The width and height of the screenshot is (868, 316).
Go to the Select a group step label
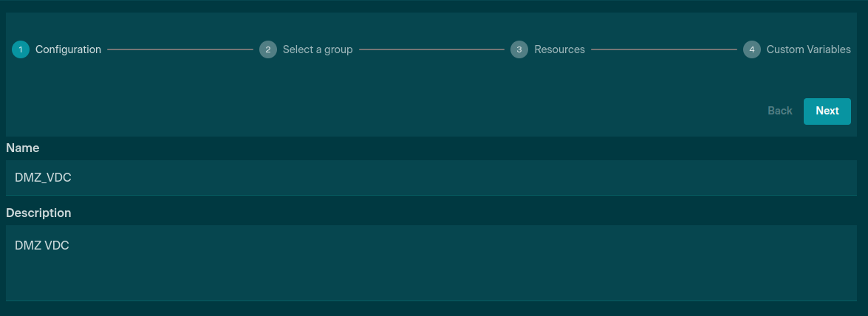tap(318, 49)
